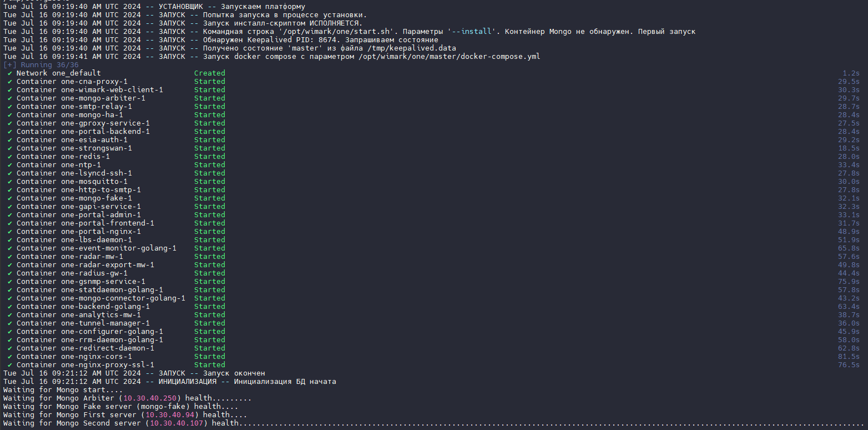868x430 pixels.
Task: Click the 'one-backend-golang-1' container name
Action: click(x=105, y=307)
